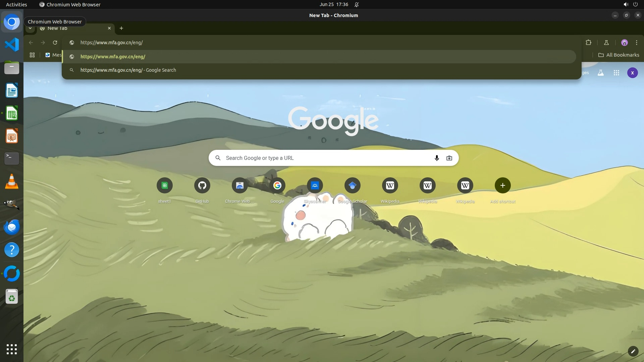Screen dimensions: 644x362
Task: Open a new tab with plus button
Action: click(121, 28)
